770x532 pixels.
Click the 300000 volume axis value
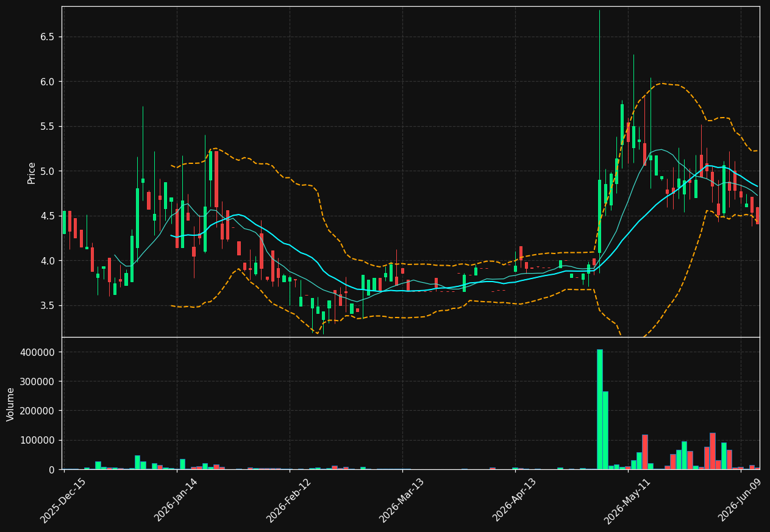coord(38,381)
